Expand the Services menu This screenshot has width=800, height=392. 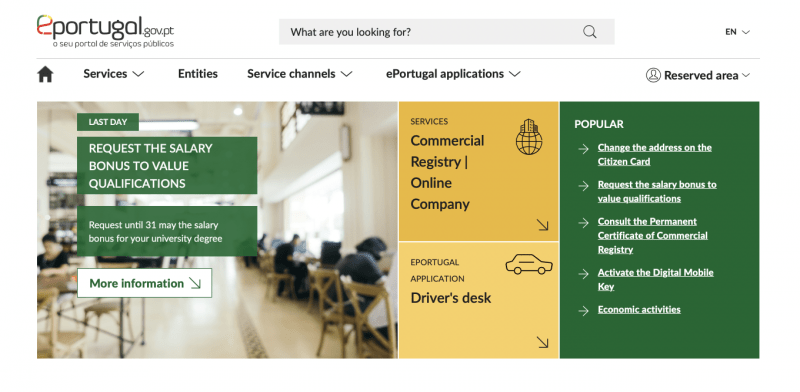click(x=114, y=74)
